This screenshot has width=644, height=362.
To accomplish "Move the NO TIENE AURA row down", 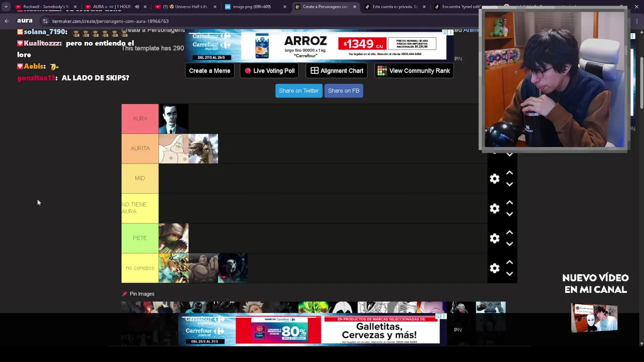I will click(509, 214).
